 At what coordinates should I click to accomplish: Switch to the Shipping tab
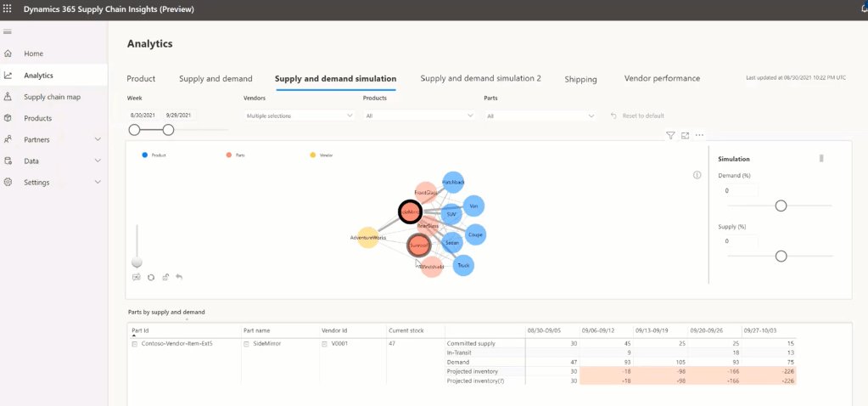click(580, 79)
